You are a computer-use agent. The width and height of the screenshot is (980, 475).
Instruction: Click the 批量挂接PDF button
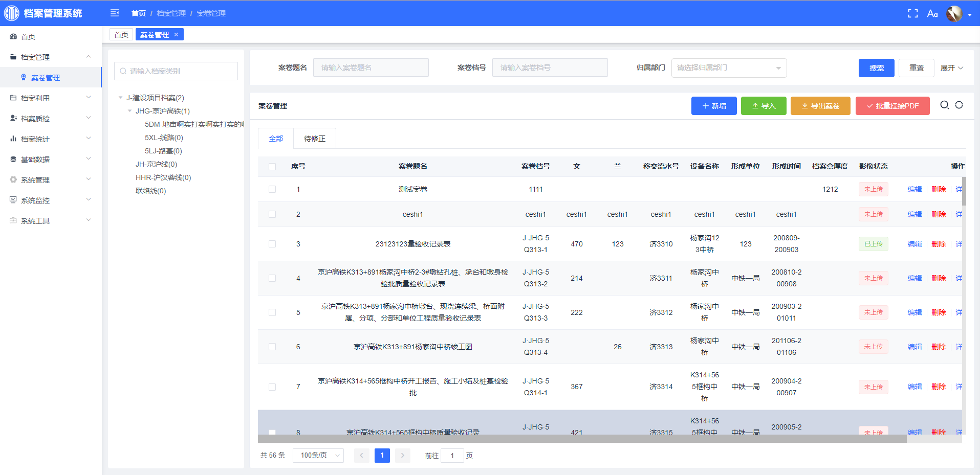(892, 106)
